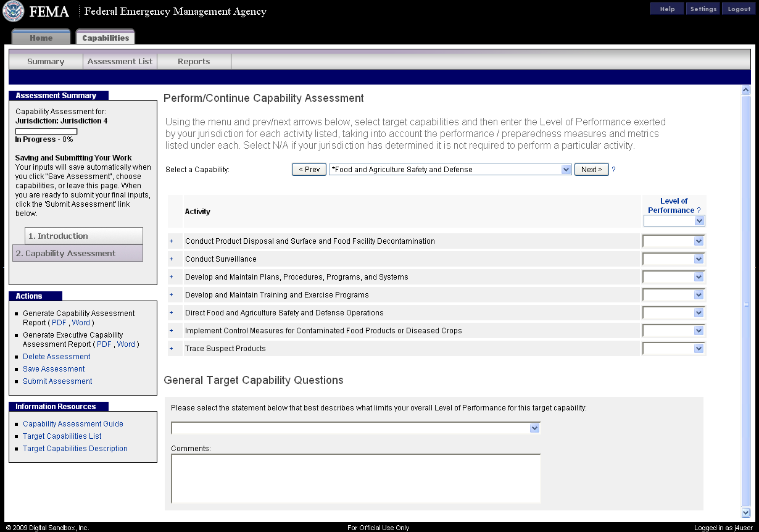The height and width of the screenshot is (532, 759).
Task: Expand Conduct Product Disposal and Surface activity
Action: [172, 241]
